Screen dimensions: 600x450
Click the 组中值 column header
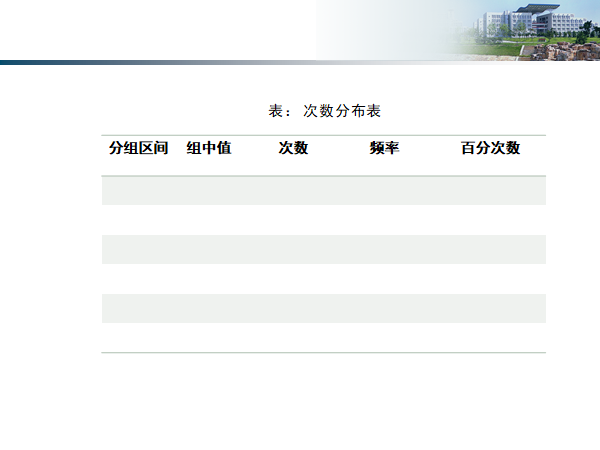click(x=209, y=148)
